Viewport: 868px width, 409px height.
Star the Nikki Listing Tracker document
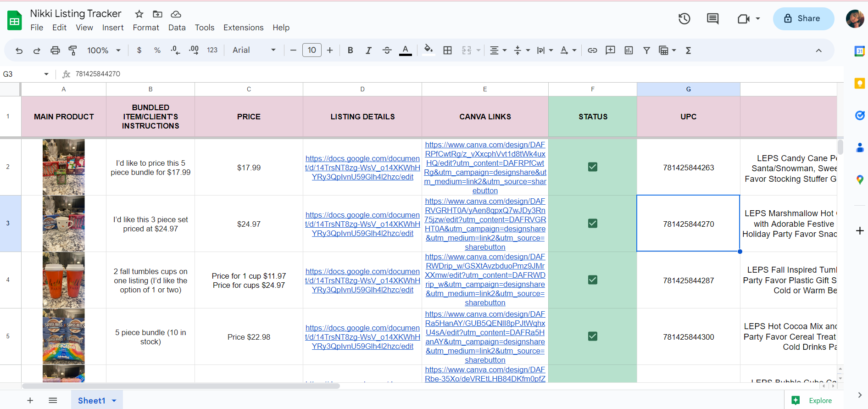tap(139, 14)
